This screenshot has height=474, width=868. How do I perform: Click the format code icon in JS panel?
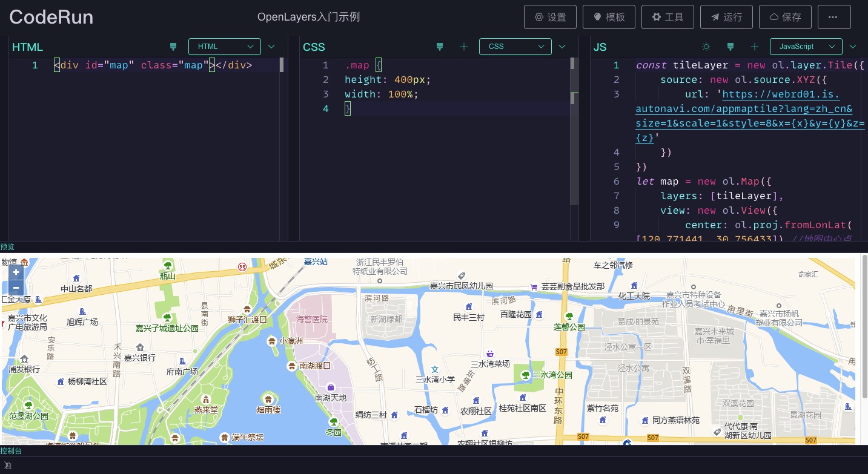(731, 47)
